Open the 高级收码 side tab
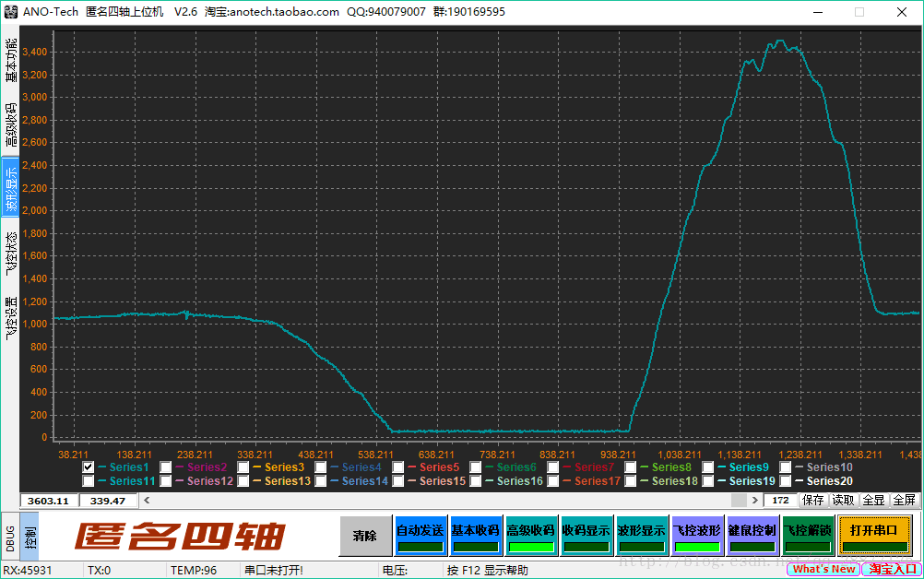This screenshot has width=924, height=579. tap(11, 124)
